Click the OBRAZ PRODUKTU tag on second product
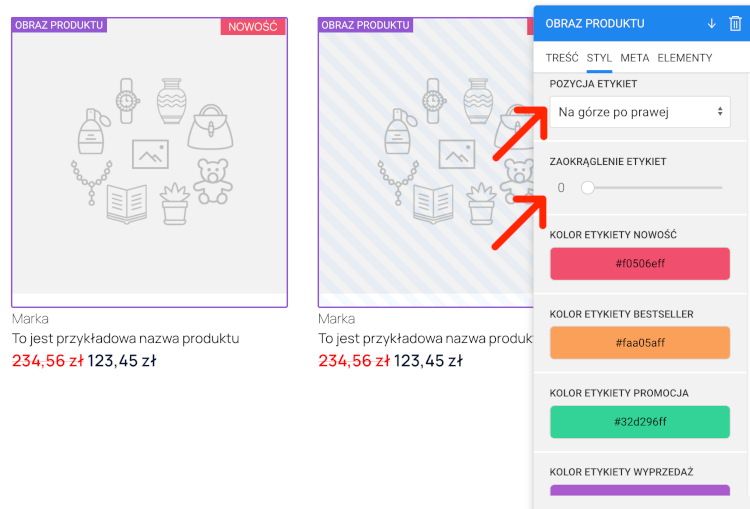Viewport: 750px width, 509px height. (365, 25)
